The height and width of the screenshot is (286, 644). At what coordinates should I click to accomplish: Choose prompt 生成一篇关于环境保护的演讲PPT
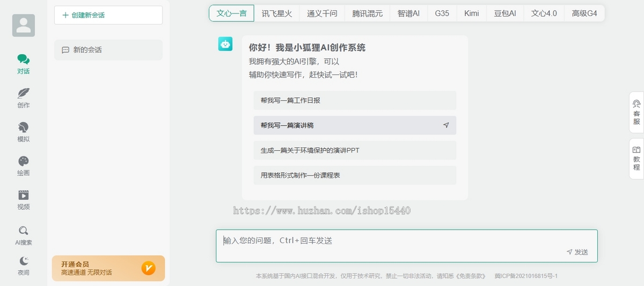pyautogui.click(x=355, y=150)
